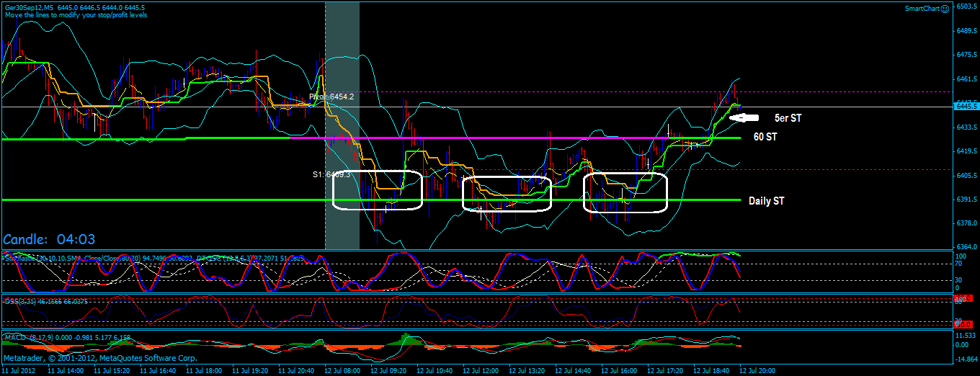Click the 6364.0 price scale value

(966, 247)
